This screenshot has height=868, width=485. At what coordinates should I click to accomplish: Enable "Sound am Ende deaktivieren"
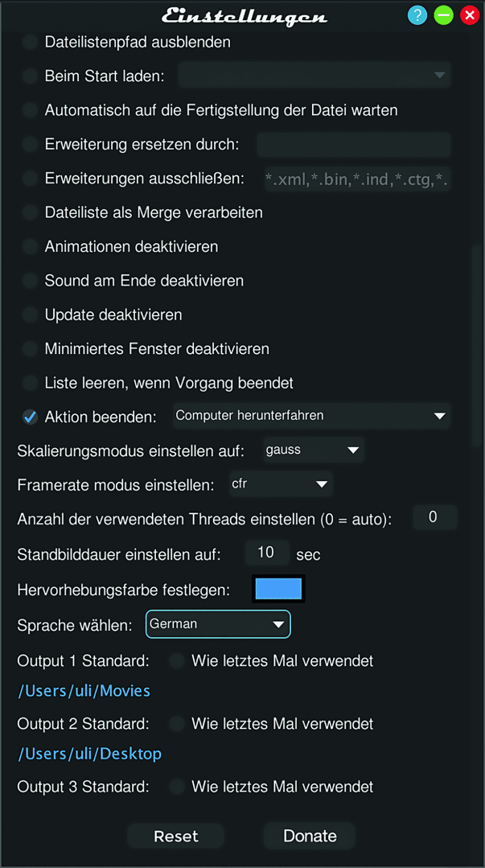tap(30, 280)
